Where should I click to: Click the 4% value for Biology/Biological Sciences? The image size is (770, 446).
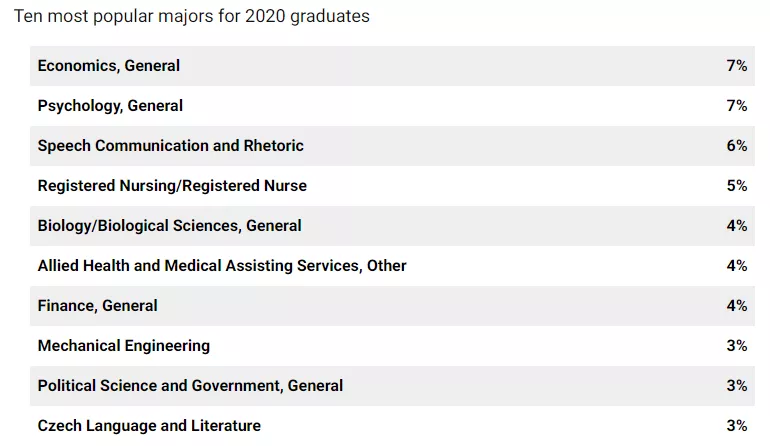pyautogui.click(x=737, y=226)
